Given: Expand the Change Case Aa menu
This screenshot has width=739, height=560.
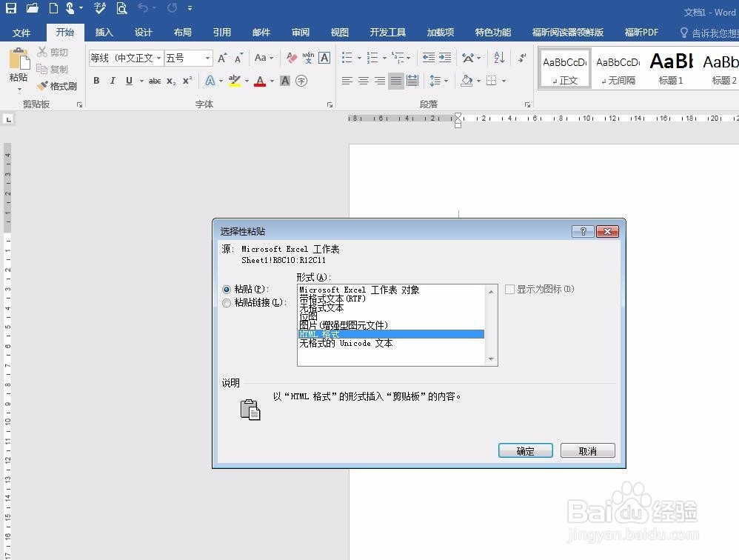Looking at the screenshot, I should (x=264, y=58).
